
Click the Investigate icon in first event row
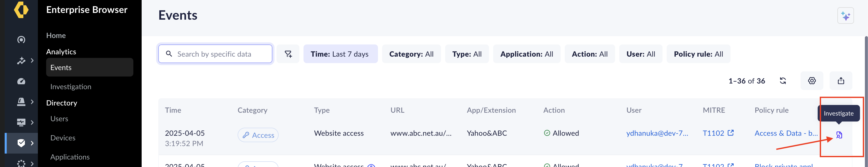pyautogui.click(x=839, y=135)
